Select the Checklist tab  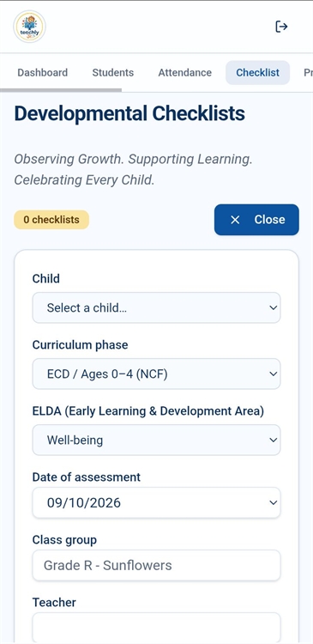pyautogui.click(x=257, y=73)
